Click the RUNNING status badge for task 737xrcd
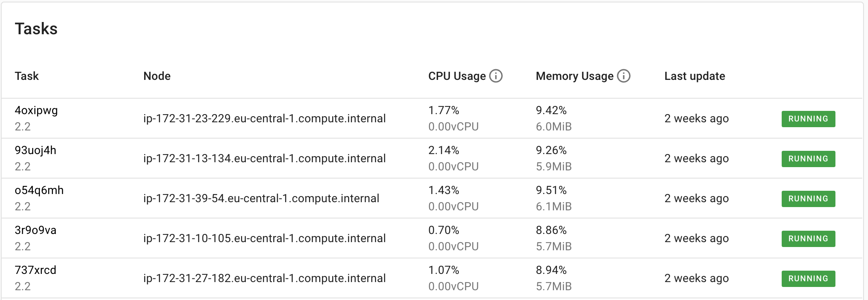This screenshot has height=300, width=868. click(808, 278)
